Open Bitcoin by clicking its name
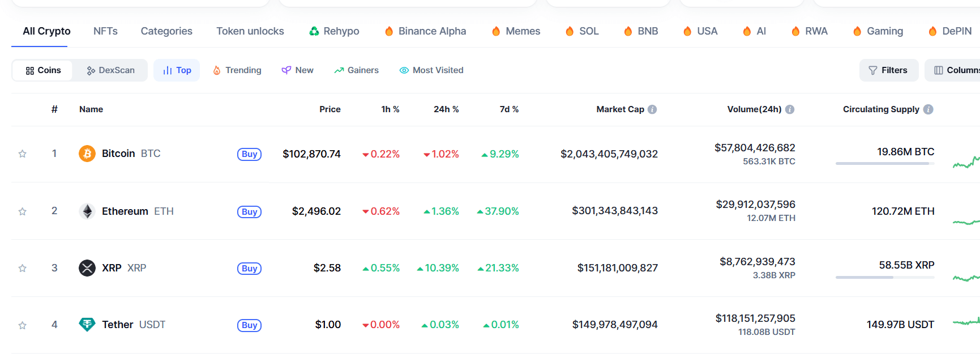 tap(118, 153)
